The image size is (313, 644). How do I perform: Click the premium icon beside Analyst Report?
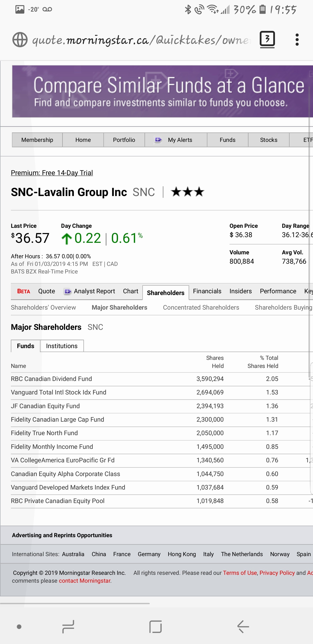(67, 291)
